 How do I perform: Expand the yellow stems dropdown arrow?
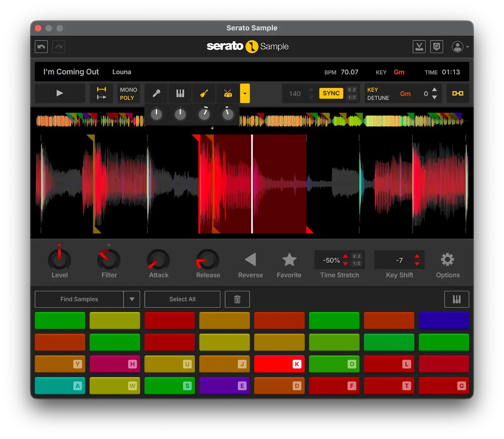click(x=245, y=93)
